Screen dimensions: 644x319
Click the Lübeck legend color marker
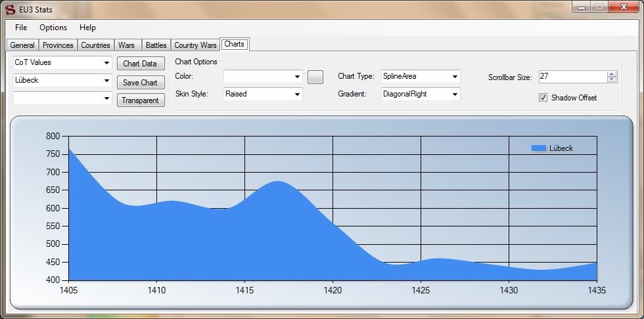pos(538,148)
